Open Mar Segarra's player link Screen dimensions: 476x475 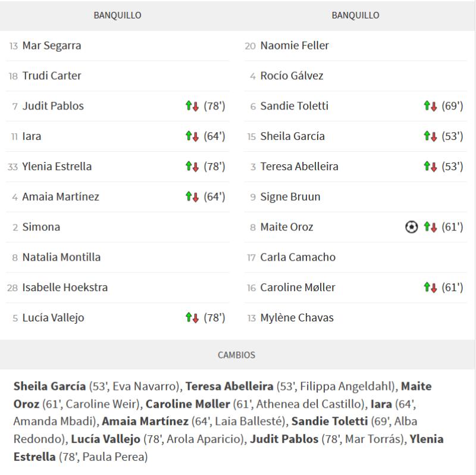52,46
